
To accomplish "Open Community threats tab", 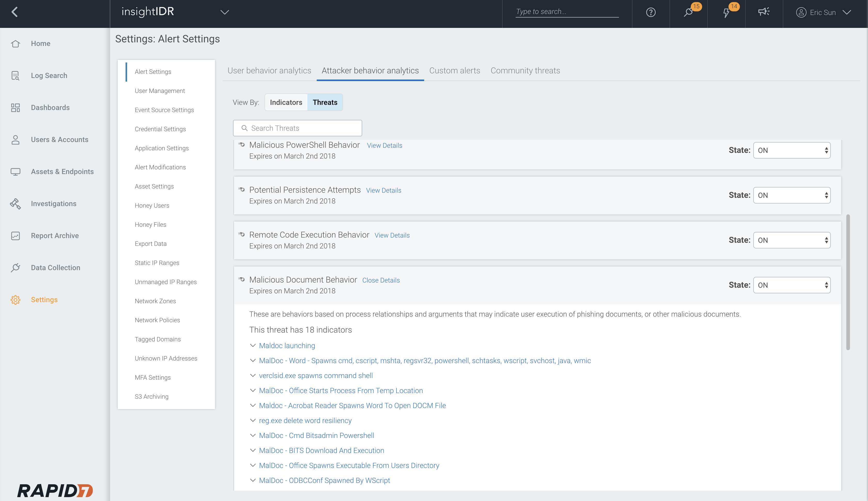I will (525, 71).
